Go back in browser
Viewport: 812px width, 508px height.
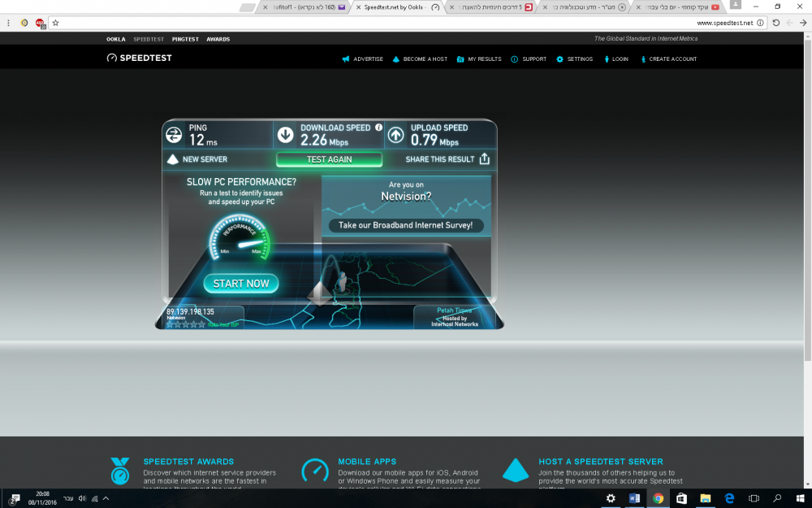(803, 23)
